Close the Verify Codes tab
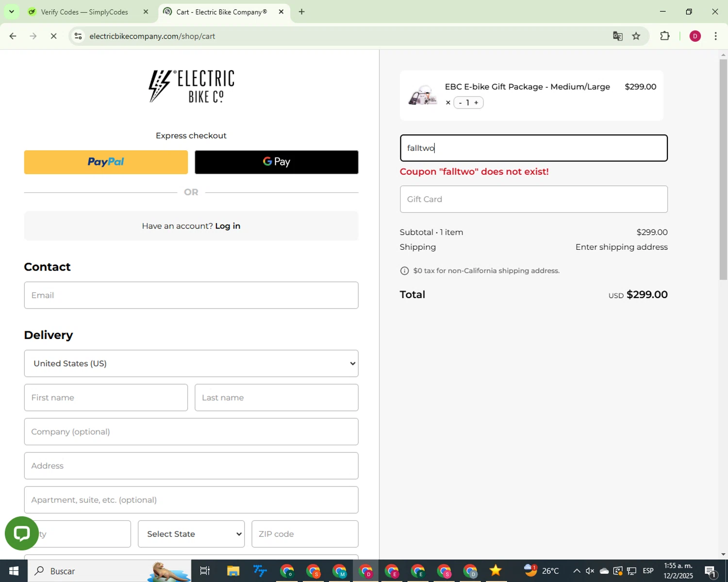Viewport: 728px width, 582px height. tap(146, 12)
